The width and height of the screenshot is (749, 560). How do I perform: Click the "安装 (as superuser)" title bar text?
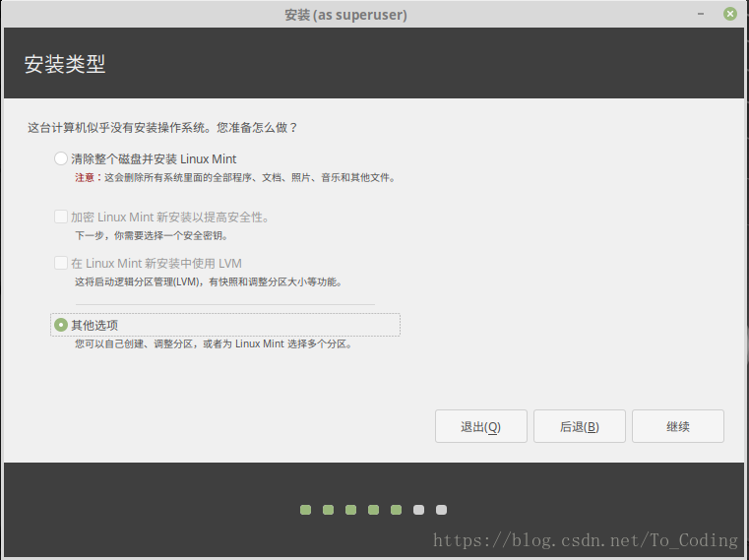[x=345, y=15]
